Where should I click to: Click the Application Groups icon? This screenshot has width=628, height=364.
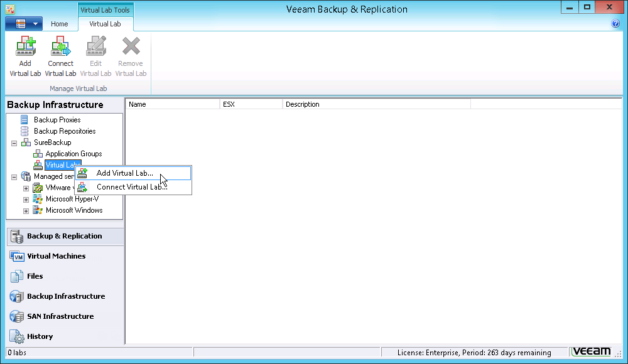click(38, 154)
